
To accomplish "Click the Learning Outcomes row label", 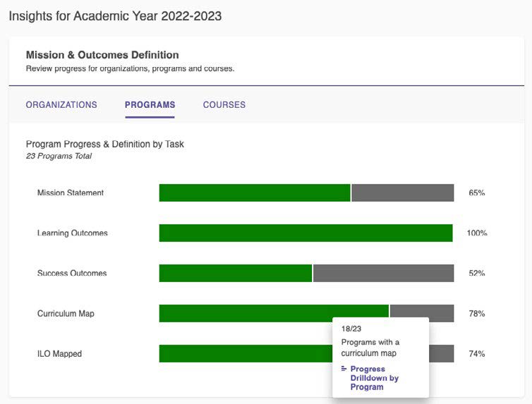I will coord(72,233).
